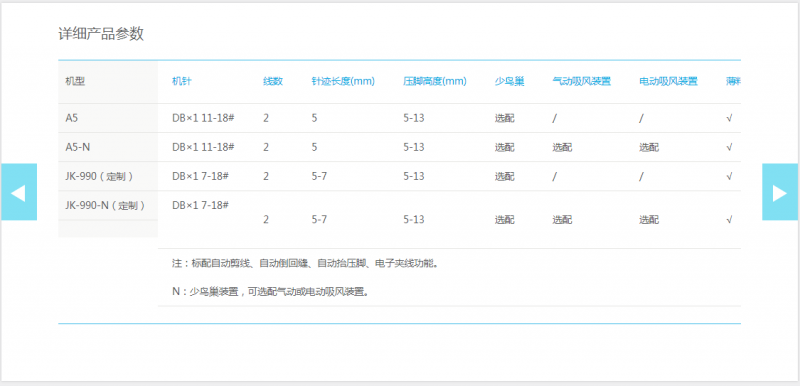The height and width of the screenshot is (386, 800).
Task: Select the 机针 column header
Action: pos(182,82)
